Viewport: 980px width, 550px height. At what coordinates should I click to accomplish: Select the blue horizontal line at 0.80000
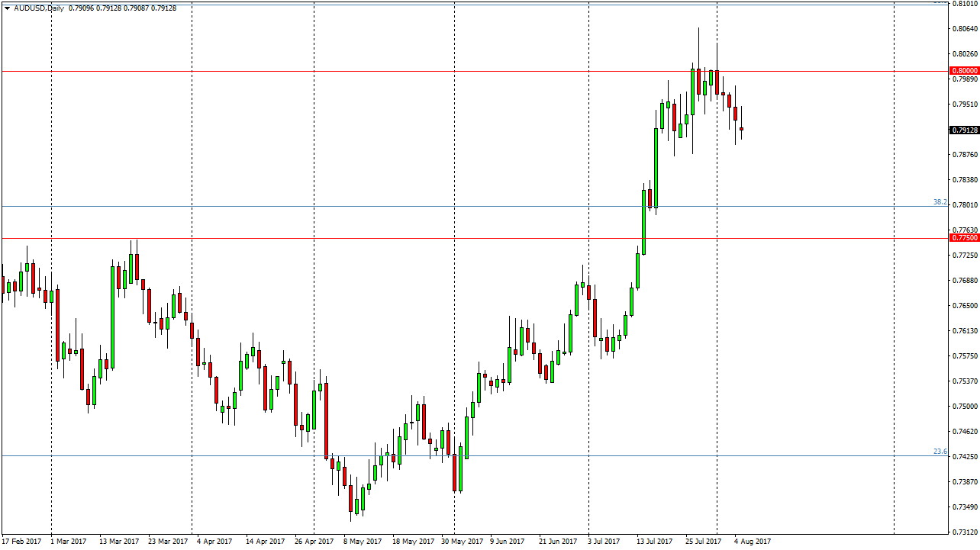pyautogui.click(x=473, y=71)
